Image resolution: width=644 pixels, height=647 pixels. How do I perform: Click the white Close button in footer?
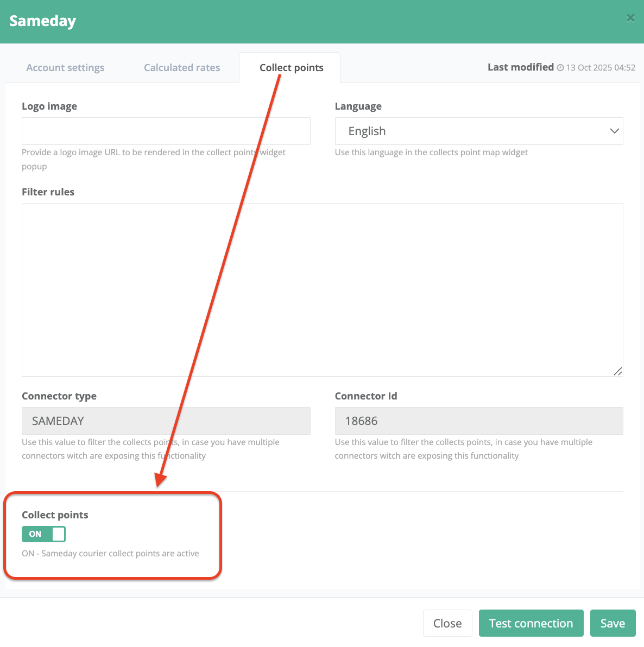pyautogui.click(x=447, y=623)
